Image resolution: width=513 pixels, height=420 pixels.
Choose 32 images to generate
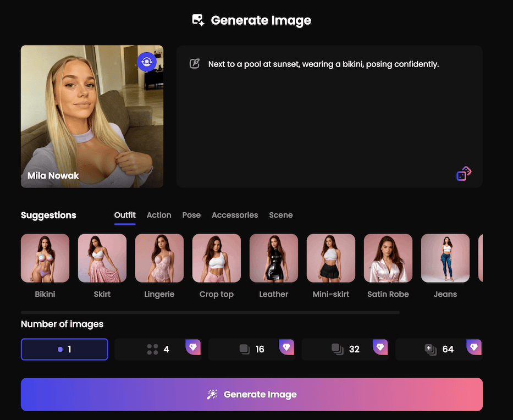(x=345, y=349)
